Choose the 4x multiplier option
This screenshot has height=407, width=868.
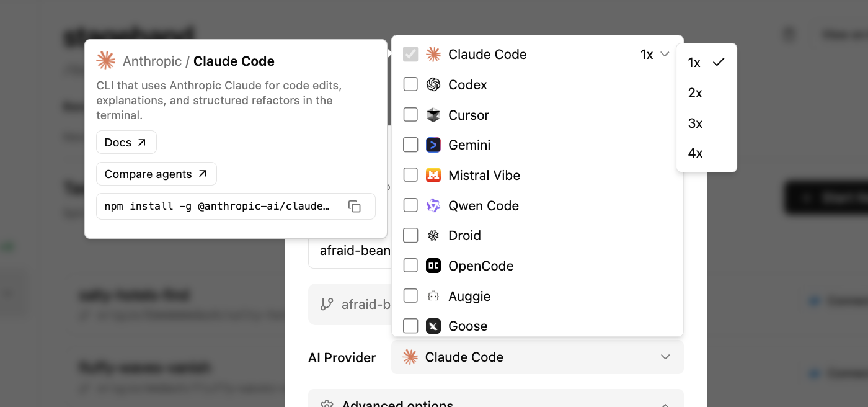[695, 153]
